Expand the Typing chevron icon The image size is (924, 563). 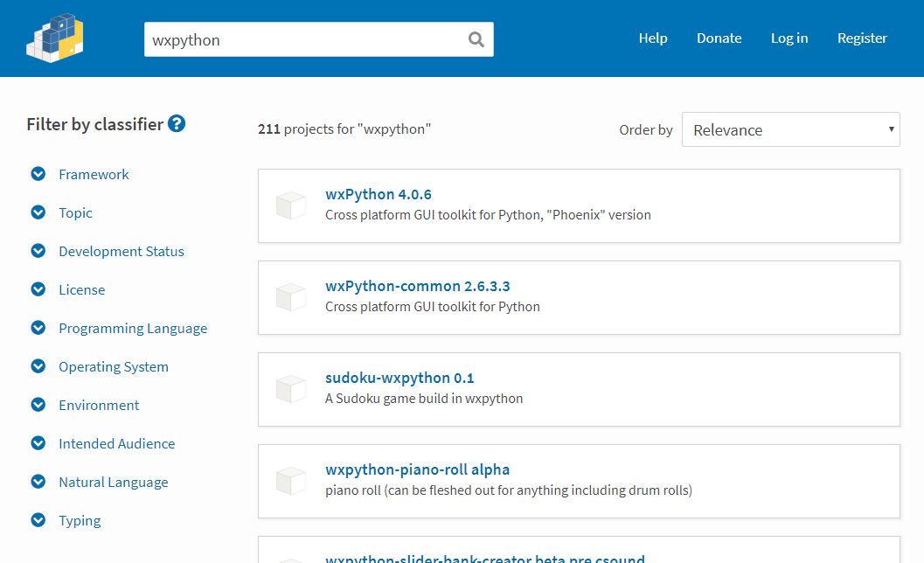[x=38, y=520]
